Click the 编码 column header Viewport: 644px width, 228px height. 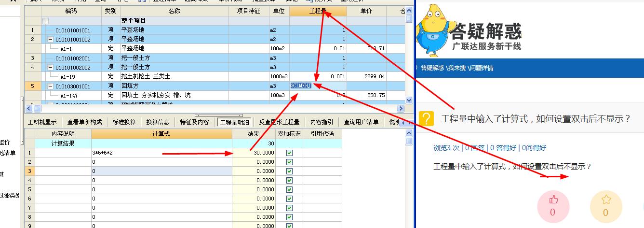71,11
